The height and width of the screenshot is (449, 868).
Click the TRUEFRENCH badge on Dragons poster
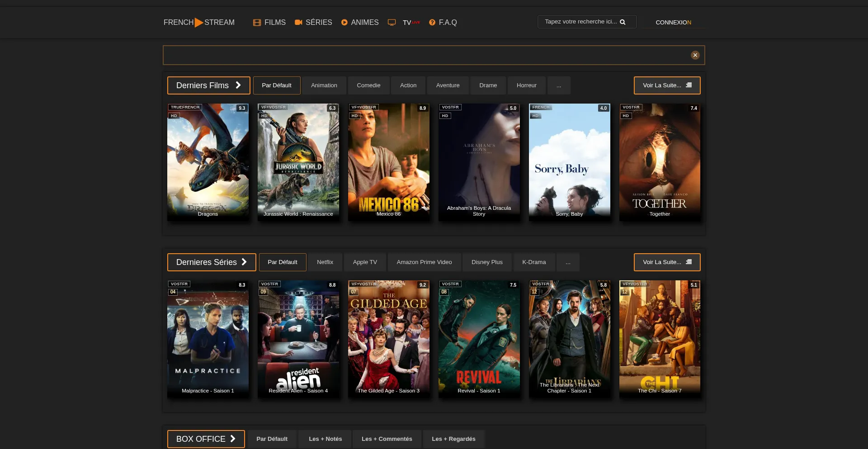185,107
